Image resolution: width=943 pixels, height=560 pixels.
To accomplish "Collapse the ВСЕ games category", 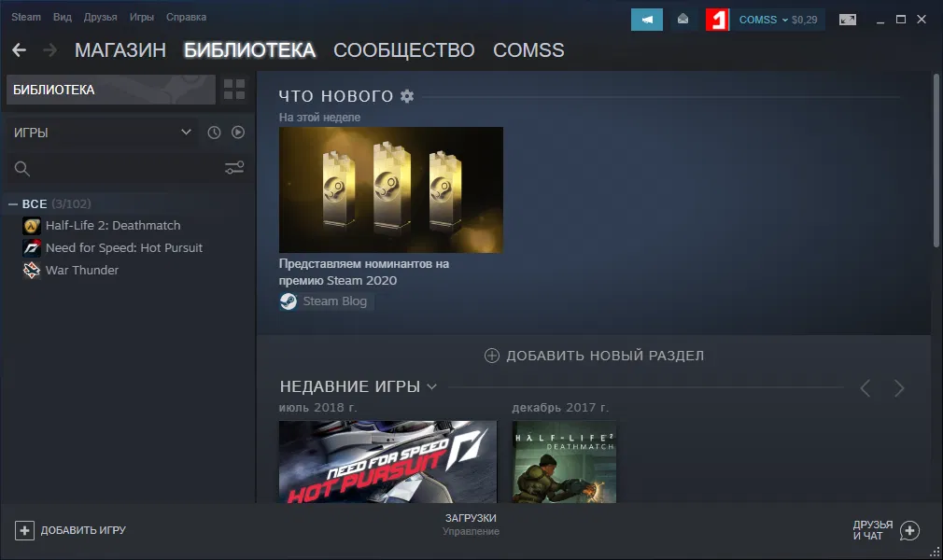I will click(13, 203).
